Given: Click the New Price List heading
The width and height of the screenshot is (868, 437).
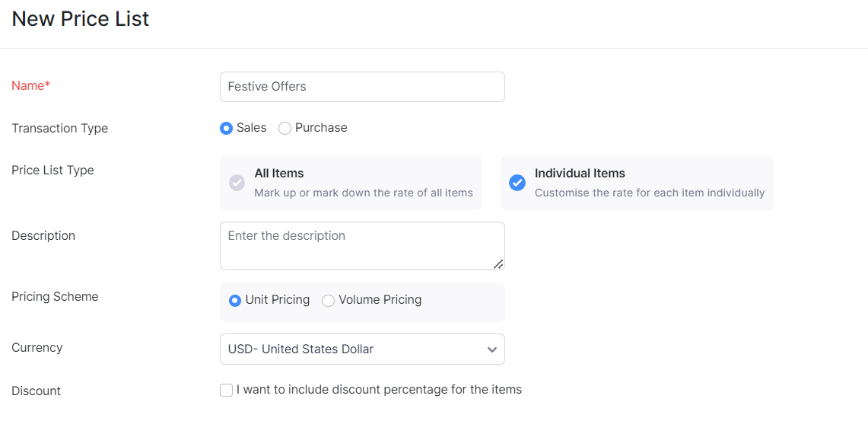Looking at the screenshot, I should (81, 19).
